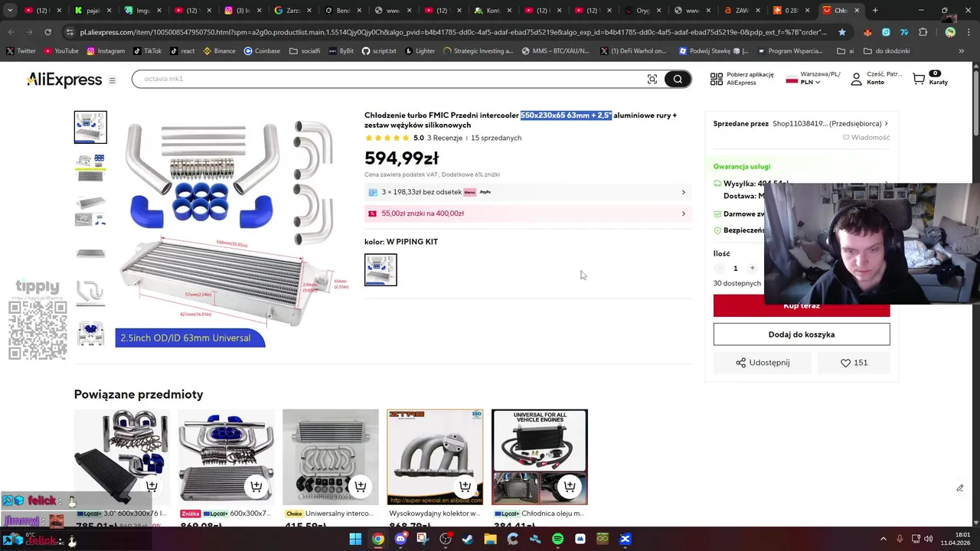Add Uniwersalny intercooler item to cart
The height and width of the screenshot is (551, 980).
pos(361,486)
